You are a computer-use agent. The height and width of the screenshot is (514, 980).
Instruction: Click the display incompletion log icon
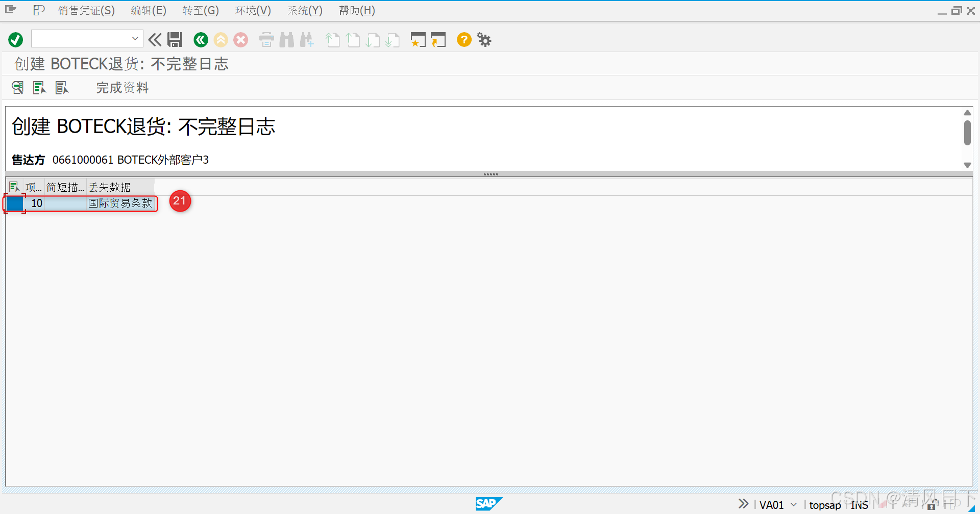(x=18, y=87)
